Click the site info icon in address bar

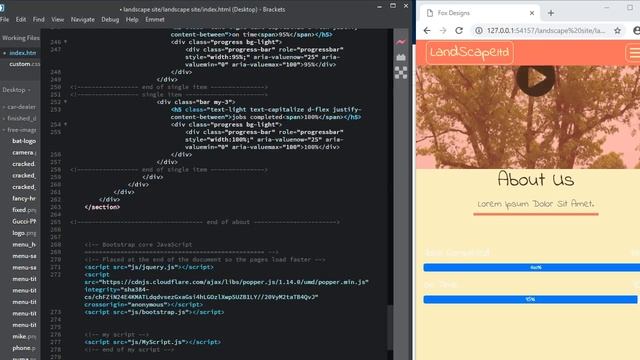pos(479,31)
